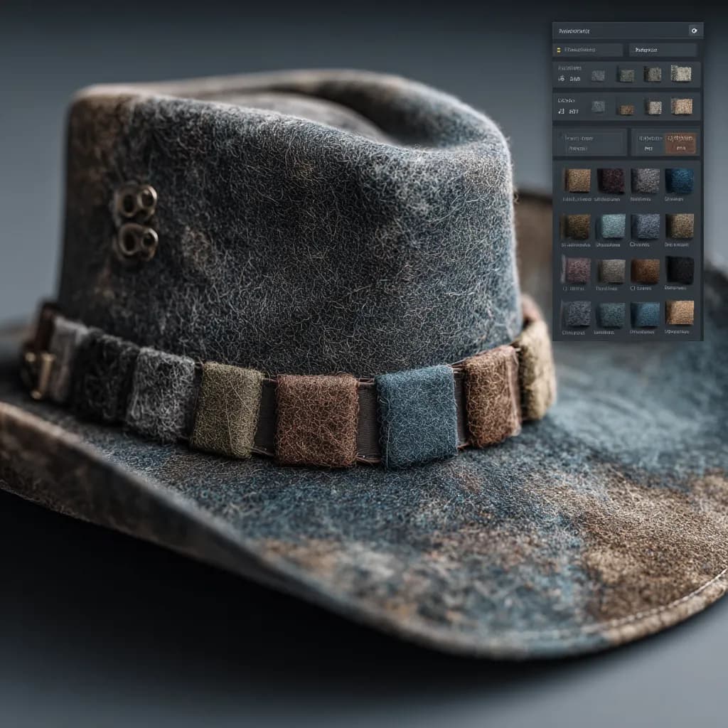Image resolution: width=728 pixels, height=728 pixels.
Task: Select the tan texture icon in the second row
Action: click(628, 109)
